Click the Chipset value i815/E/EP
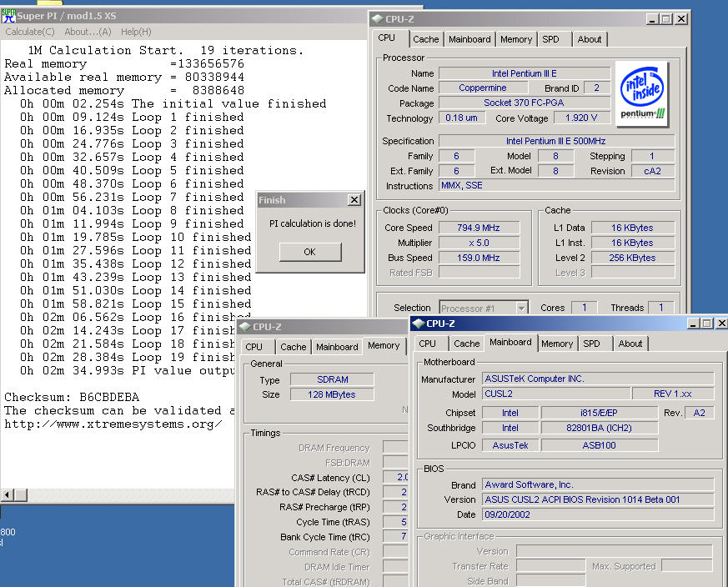 point(599,413)
